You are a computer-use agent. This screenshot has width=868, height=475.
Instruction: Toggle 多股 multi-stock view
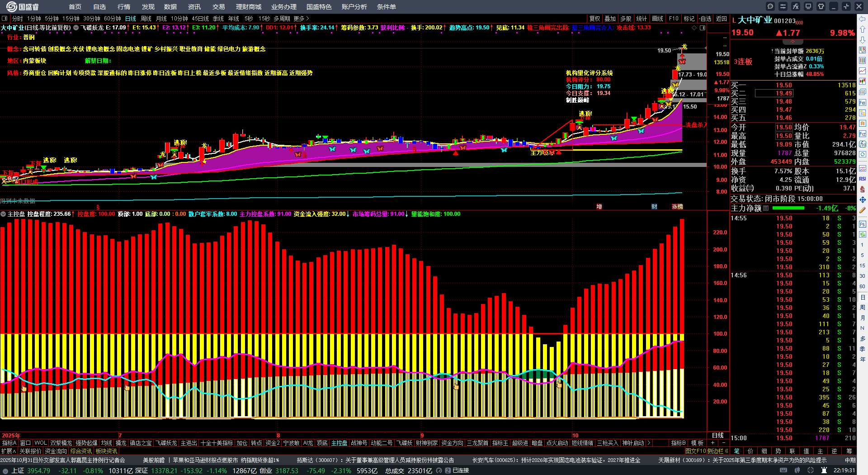click(626, 19)
